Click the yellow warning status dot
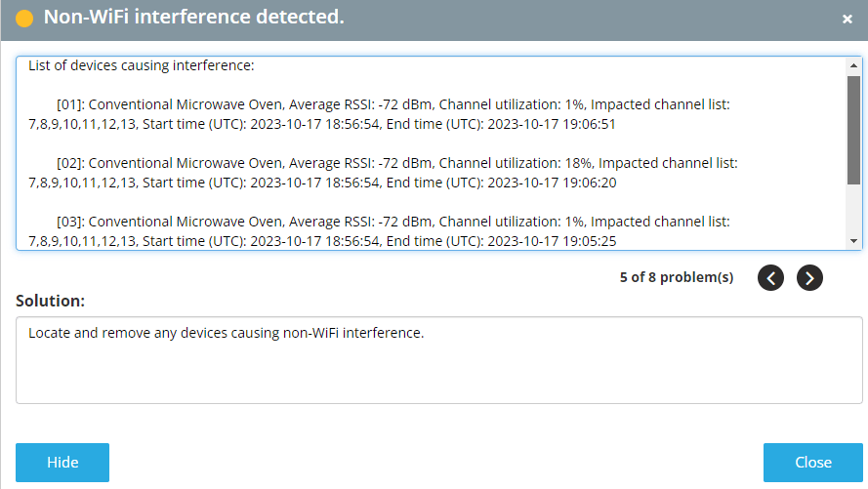The image size is (868, 489). (24, 19)
